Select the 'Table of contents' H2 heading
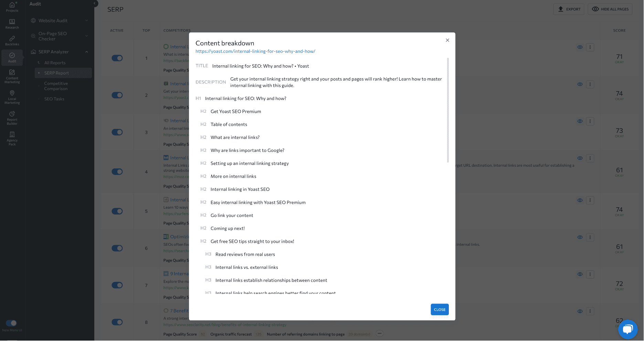 tap(229, 124)
